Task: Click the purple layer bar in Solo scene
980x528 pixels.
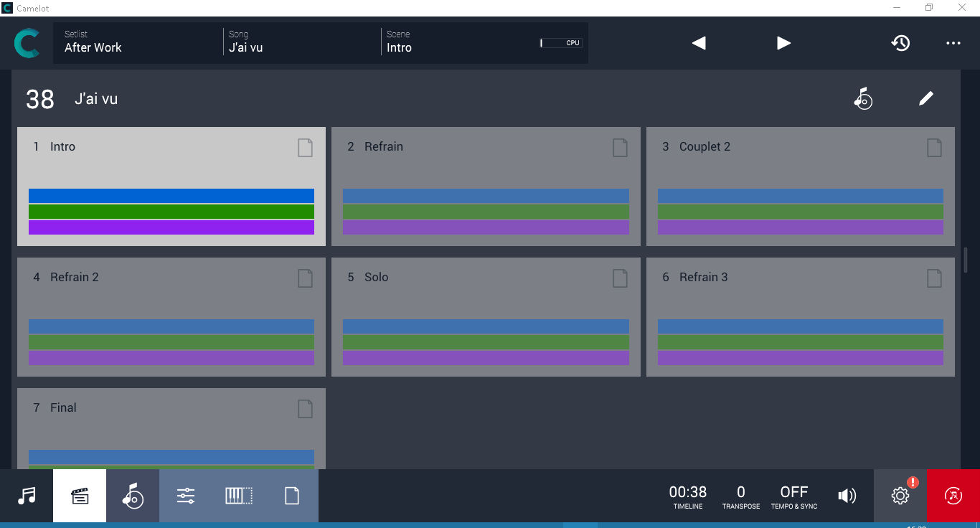Action: pos(486,358)
